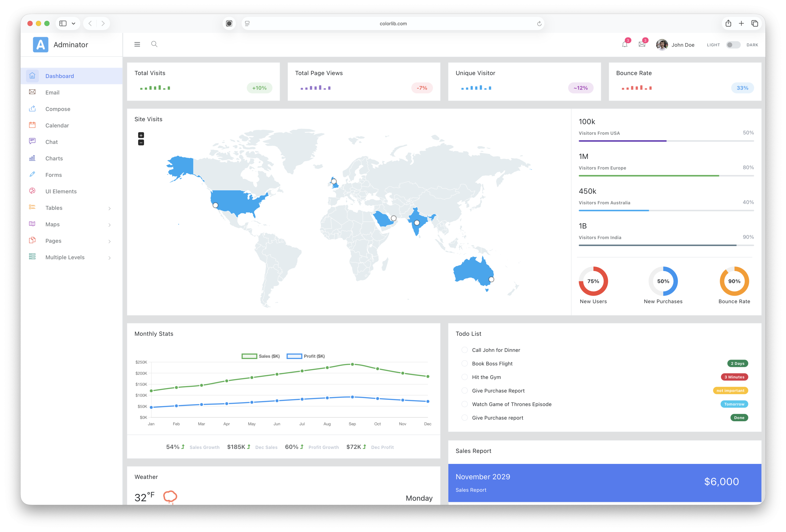The image size is (786, 532).
Task: Open the messages envelope icon
Action: point(642,44)
